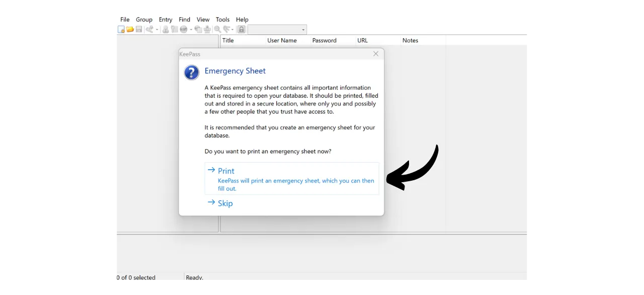
Task: Open the Find menu
Action: (x=184, y=19)
